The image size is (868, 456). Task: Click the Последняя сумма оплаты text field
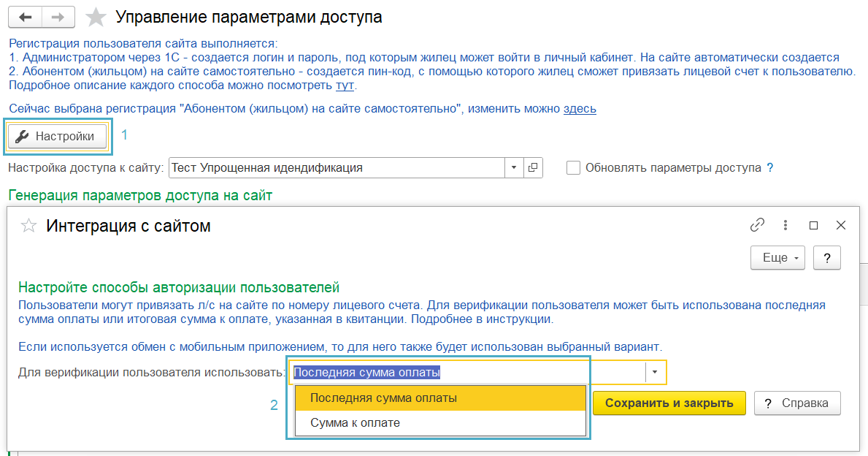(468, 373)
